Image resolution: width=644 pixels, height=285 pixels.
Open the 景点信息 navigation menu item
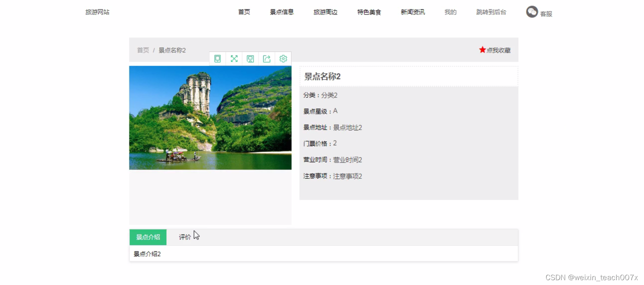coord(282,12)
